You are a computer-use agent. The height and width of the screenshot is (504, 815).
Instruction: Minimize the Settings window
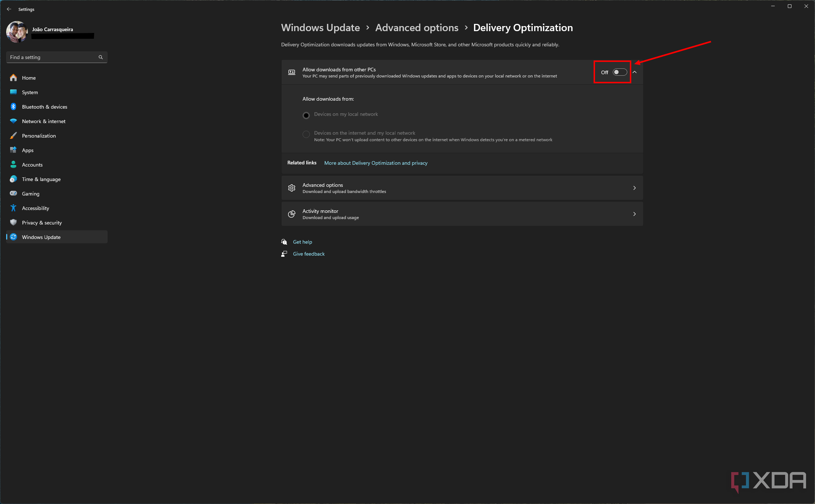773,6
